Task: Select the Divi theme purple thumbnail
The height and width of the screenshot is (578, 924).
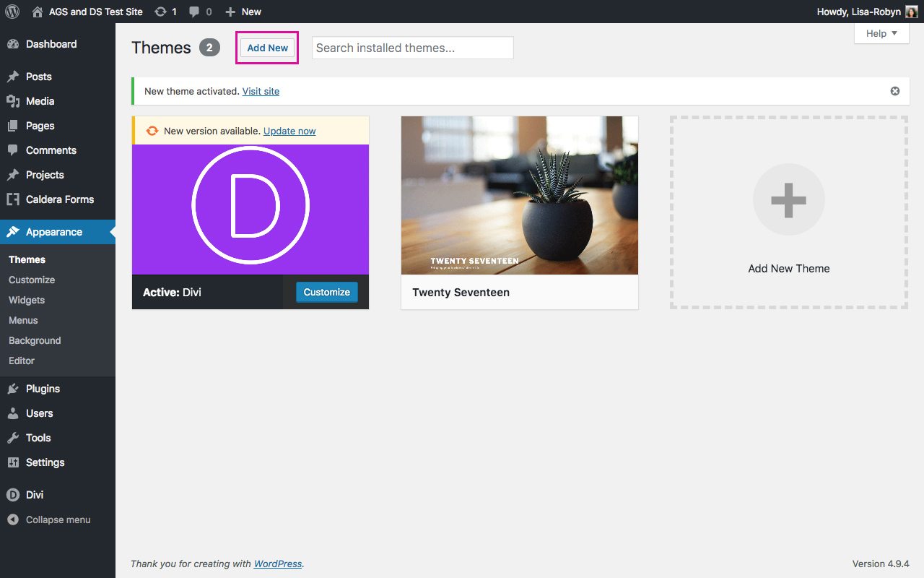Action: tap(250, 210)
